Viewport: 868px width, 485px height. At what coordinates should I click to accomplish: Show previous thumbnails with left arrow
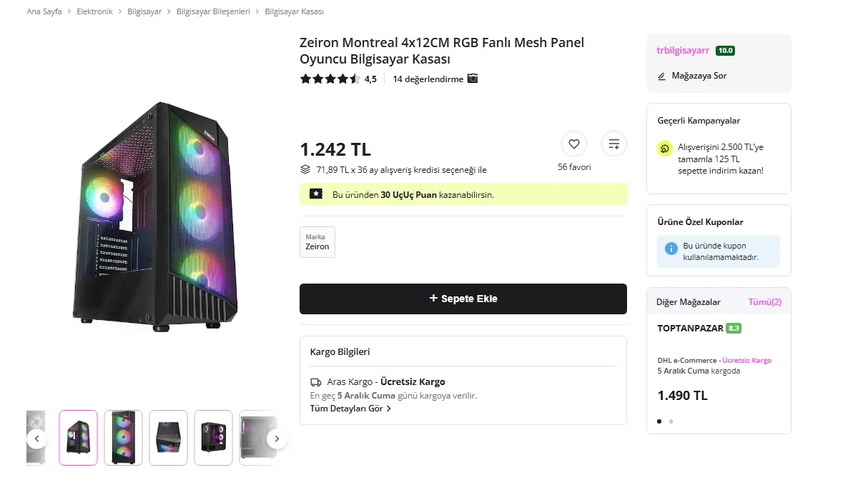pyautogui.click(x=37, y=439)
